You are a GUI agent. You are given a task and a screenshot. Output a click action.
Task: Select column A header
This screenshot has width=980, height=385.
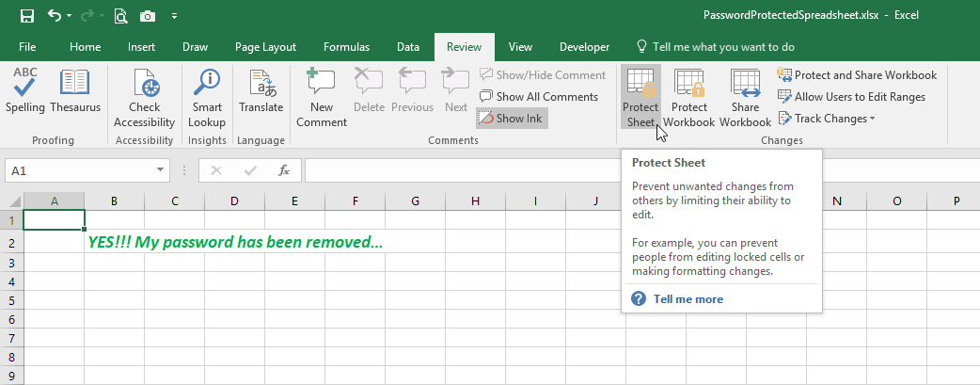[55, 201]
